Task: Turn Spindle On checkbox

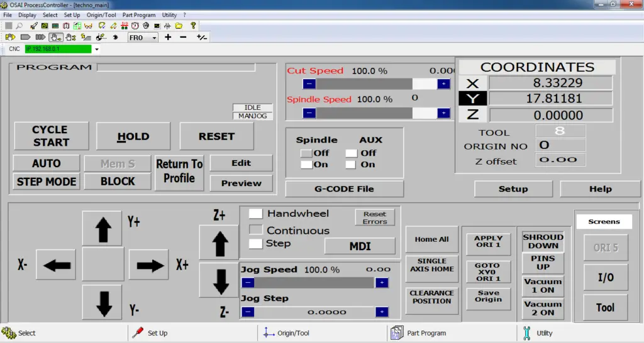Action: coord(306,165)
